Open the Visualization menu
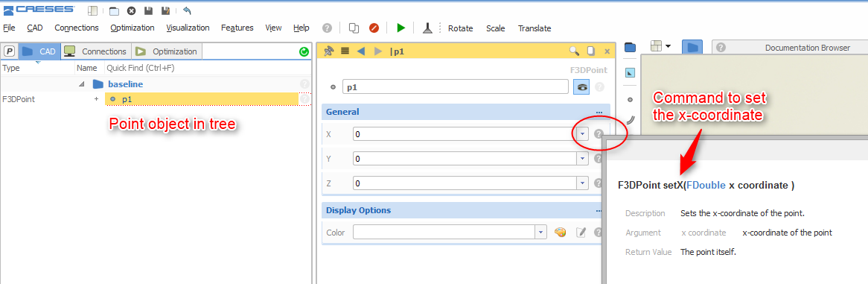Viewport: 868px width, 284px height. (188, 28)
